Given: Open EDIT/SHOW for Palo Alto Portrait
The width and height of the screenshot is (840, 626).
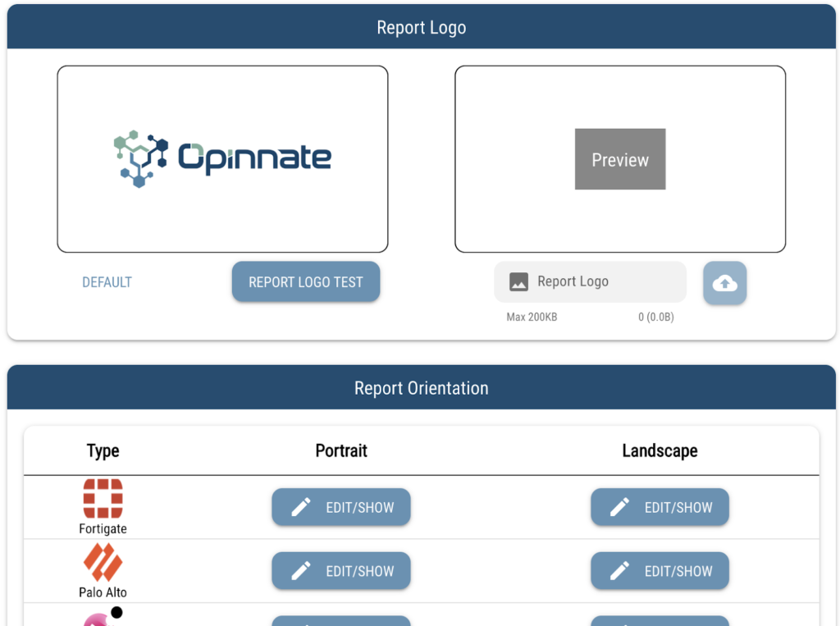Looking at the screenshot, I should [341, 571].
